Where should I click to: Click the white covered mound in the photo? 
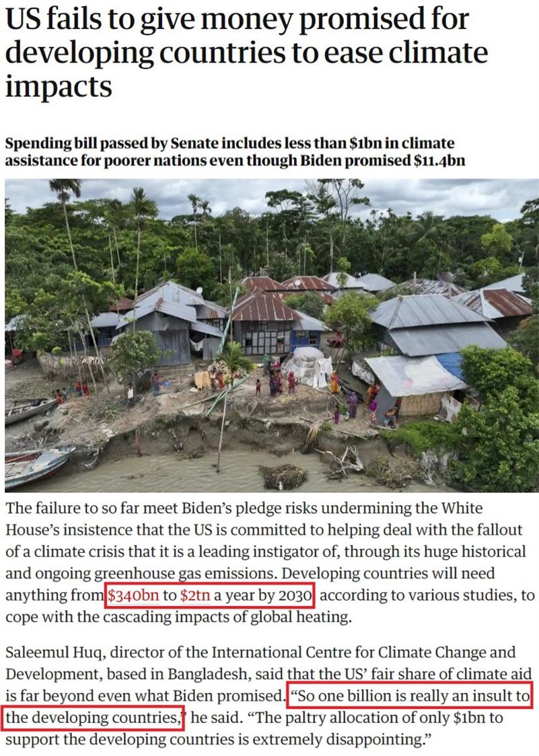pyautogui.click(x=310, y=367)
